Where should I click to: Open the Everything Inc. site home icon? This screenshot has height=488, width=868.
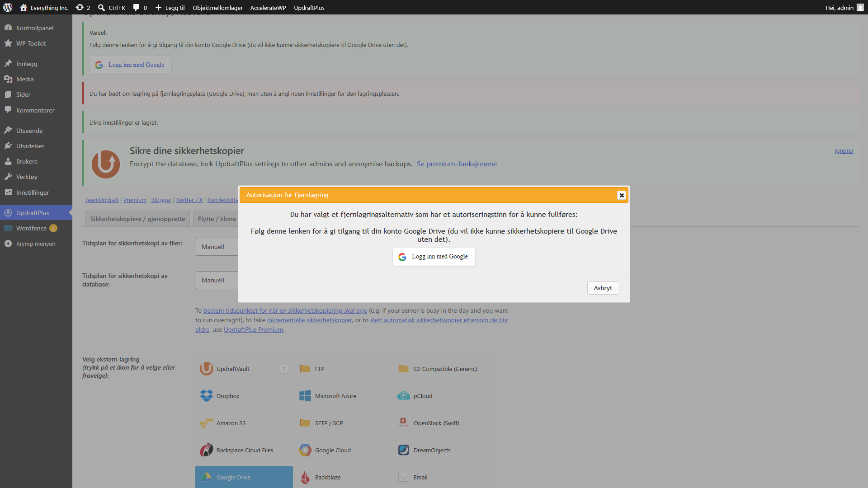click(x=24, y=7)
